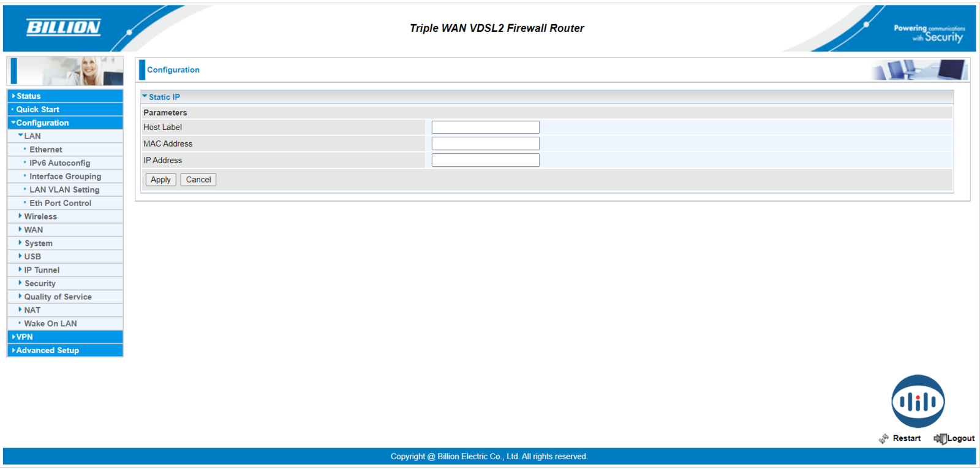Image resolution: width=980 pixels, height=469 pixels.
Task: Select Interface Grouping in sidebar
Action: pos(65,177)
